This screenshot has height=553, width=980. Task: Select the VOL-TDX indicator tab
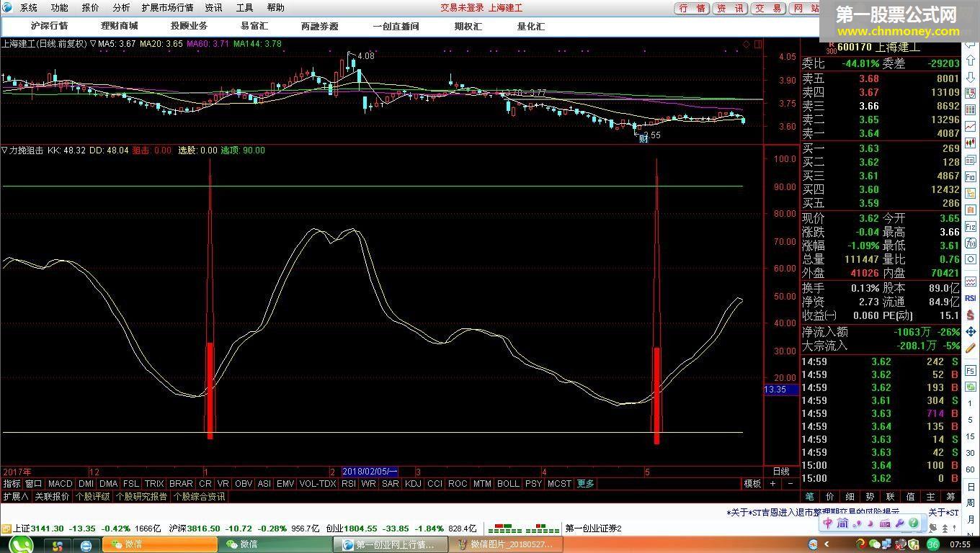coord(318,484)
